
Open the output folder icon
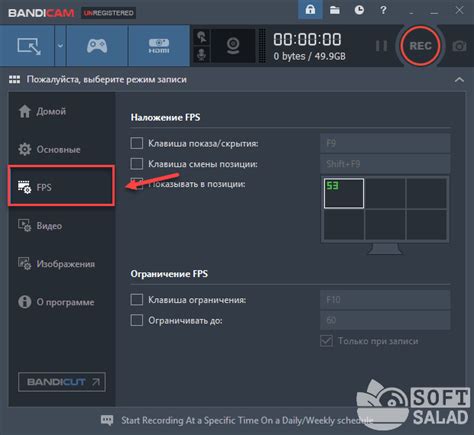[335, 10]
